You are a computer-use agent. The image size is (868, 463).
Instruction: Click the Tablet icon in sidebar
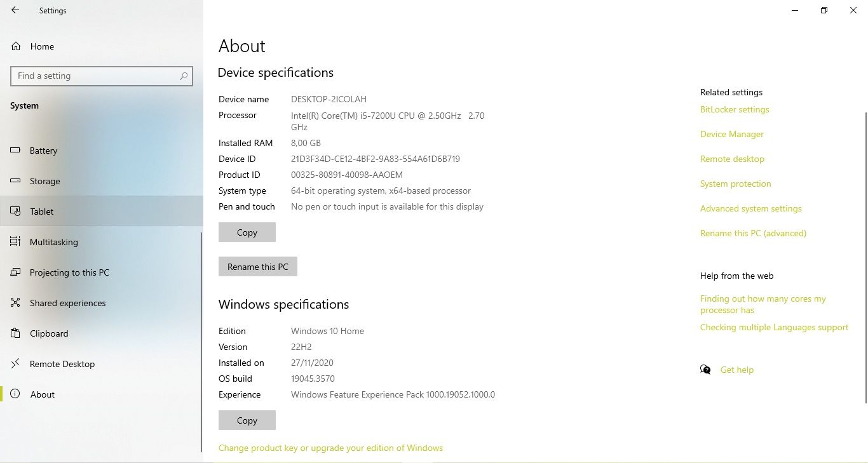pyautogui.click(x=16, y=211)
